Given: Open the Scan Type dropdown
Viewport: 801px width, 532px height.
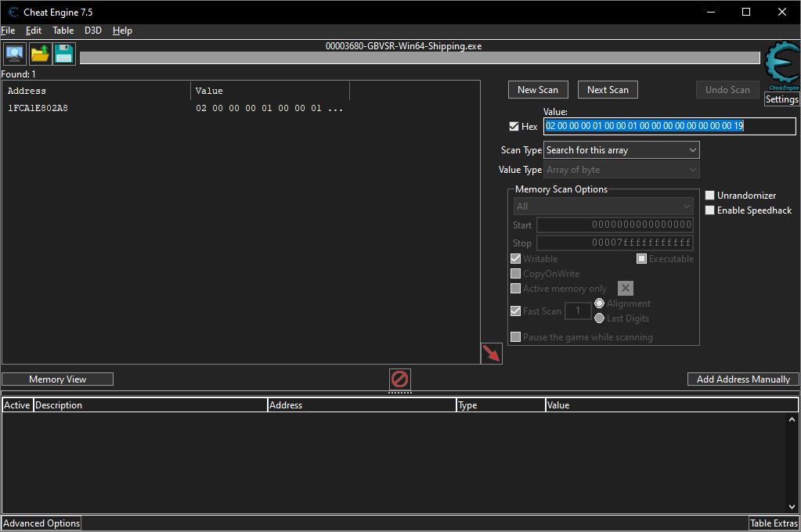Looking at the screenshot, I should coord(621,150).
